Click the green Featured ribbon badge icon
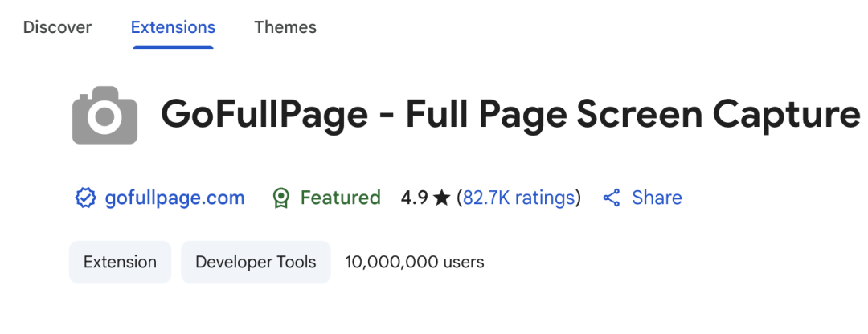The image size is (868, 334). click(280, 198)
